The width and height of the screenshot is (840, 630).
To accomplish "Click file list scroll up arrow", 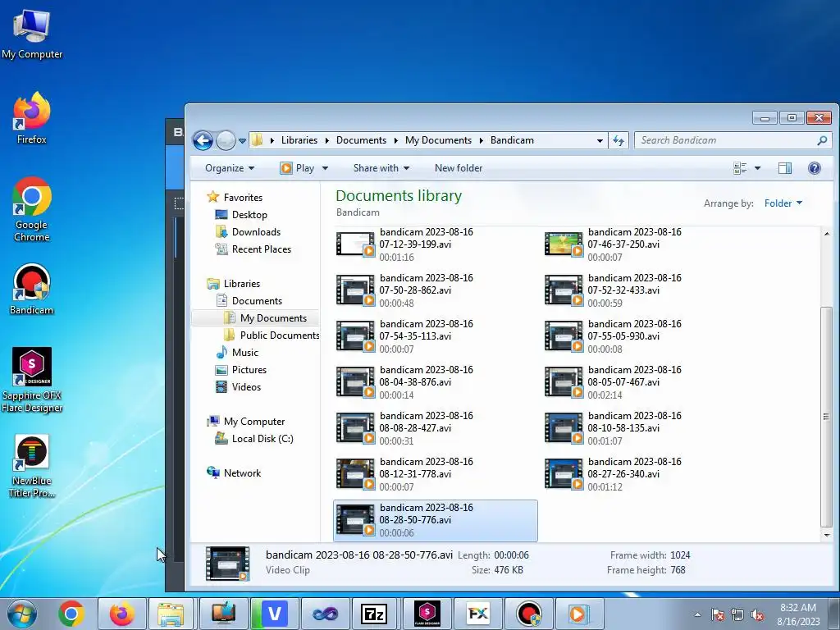I will pyautogui.click(x=827, y=234).
